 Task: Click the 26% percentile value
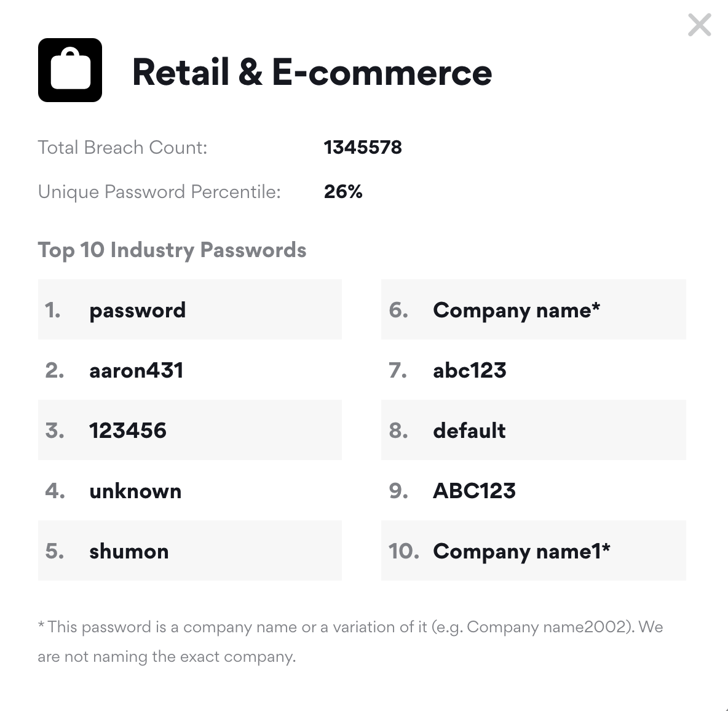pos(343,192)
